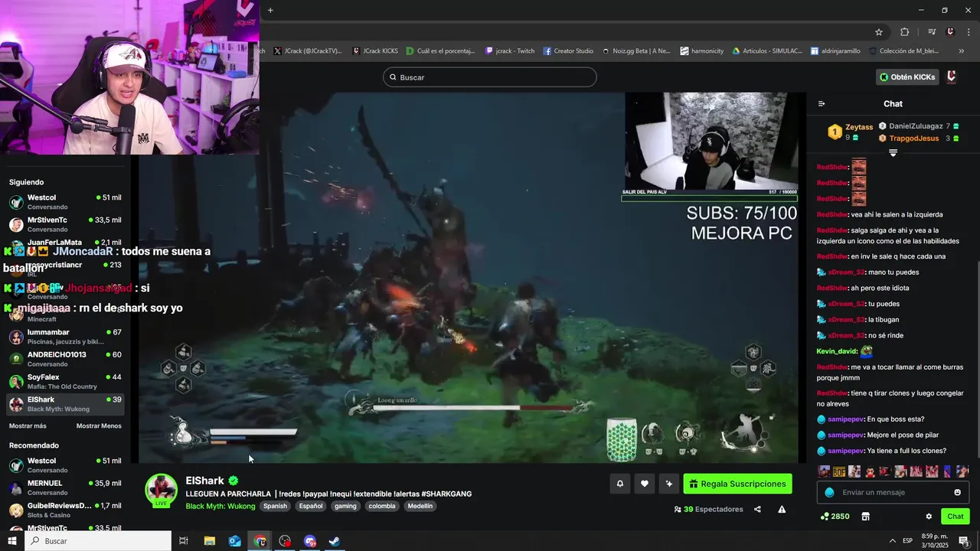980x551 pixels.
Task: Share the stream with share icon
Action: 757,510
